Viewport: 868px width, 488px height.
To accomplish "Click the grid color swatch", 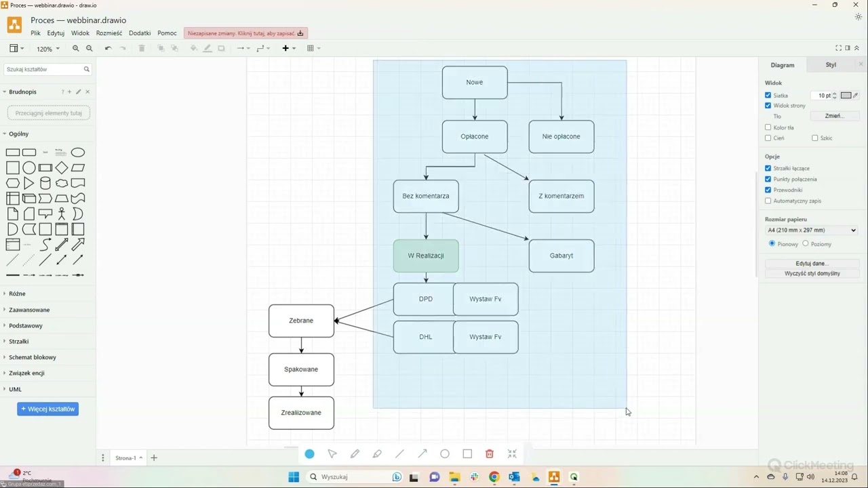I will click(846, 96).
